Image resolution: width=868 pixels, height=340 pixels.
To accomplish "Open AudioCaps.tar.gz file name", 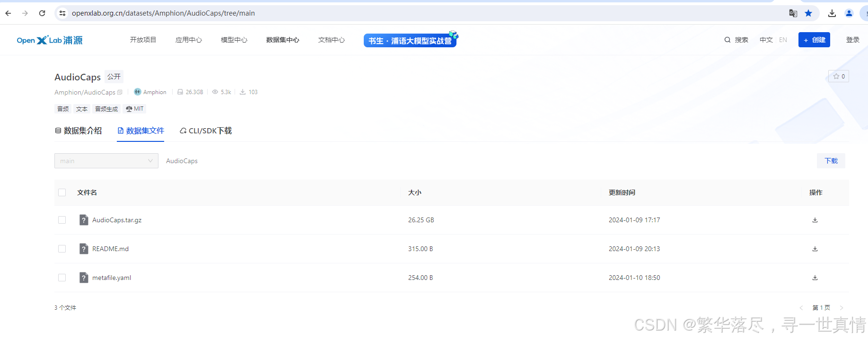I will [117, 220].
